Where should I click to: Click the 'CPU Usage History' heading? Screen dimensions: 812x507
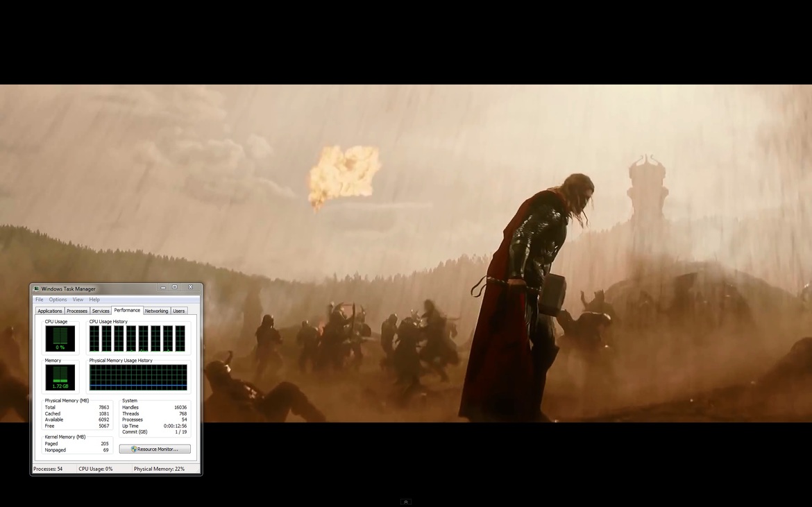tap(108, 322)
